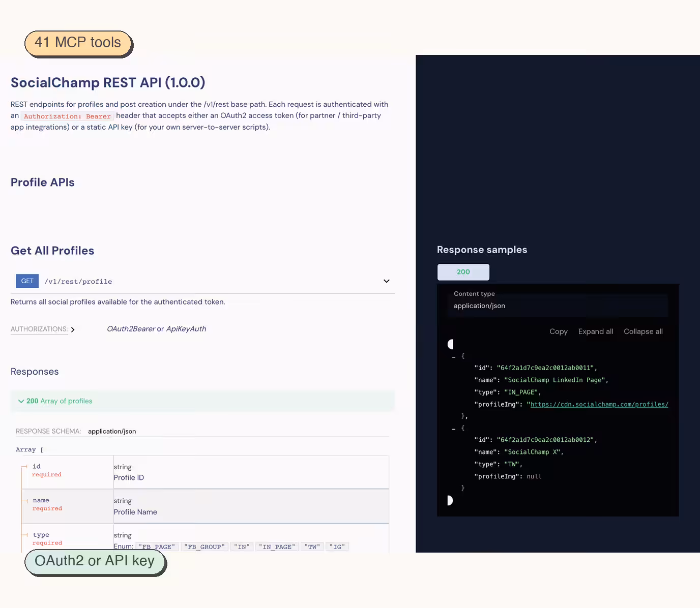Click the "64f2a1d7c9ea2c0012ab0012" id value
Image resolution: width=700 pixels, height=608 pixels.
tap(545, 440)
